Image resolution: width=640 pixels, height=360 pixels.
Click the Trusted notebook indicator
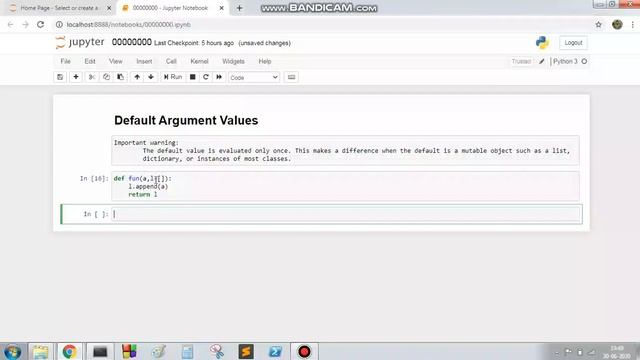(521, 62)
